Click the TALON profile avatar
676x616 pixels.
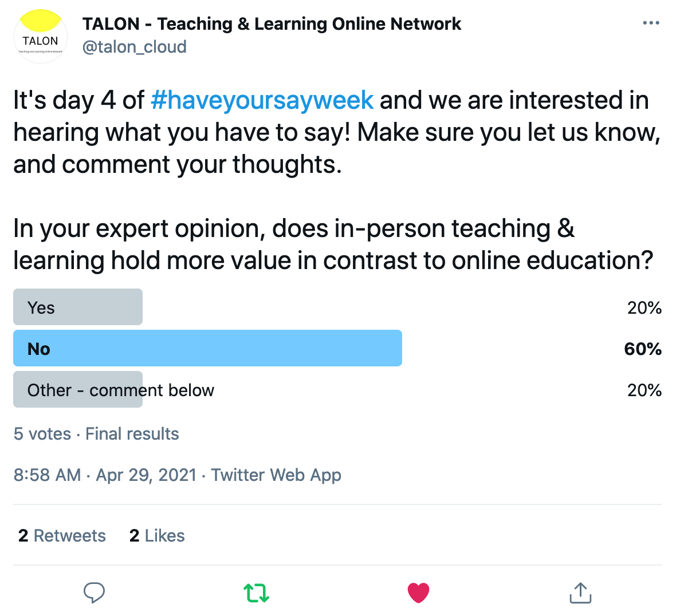pos(41,36)
